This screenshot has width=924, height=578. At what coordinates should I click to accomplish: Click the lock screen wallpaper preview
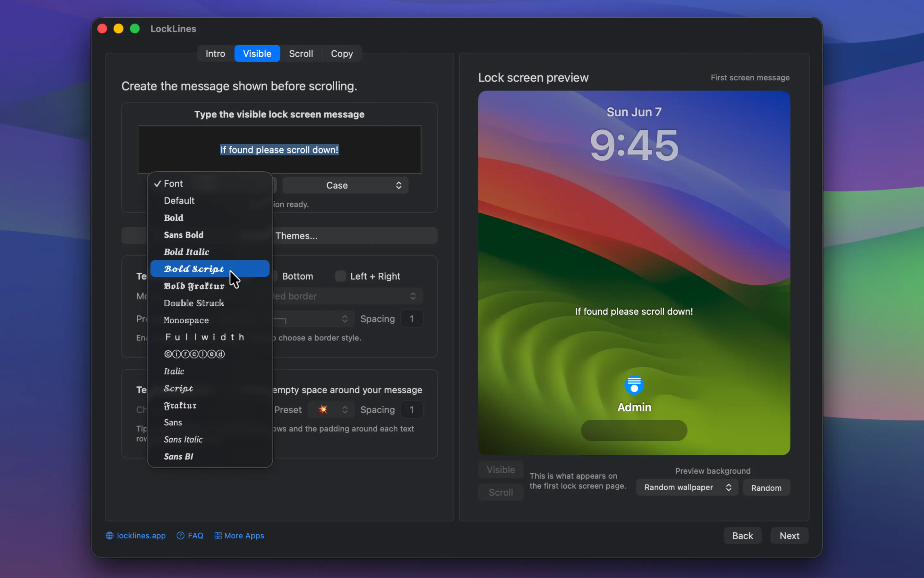click(x=634, y=273)
